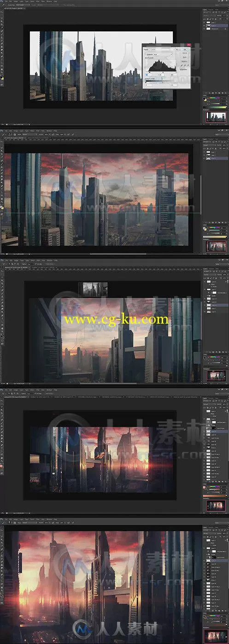Screen dimensions: 229x644
Task: Open the Preset dropdown in the Levels dialog
Action: coord(162,49)
